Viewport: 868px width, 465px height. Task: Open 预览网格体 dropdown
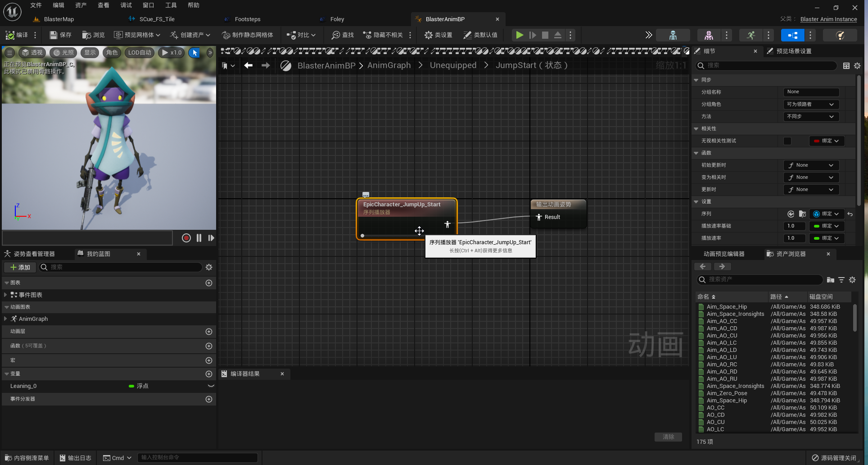(x=137, y=35)
